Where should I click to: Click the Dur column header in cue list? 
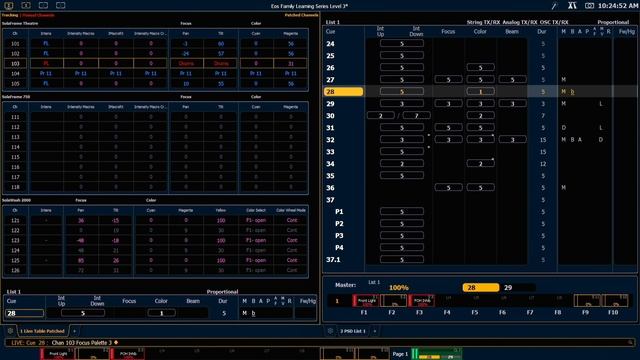(x=542, y=31)
